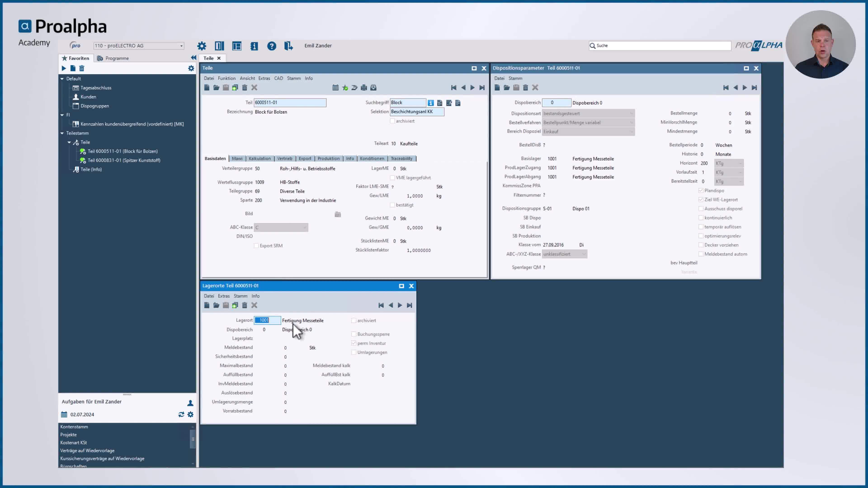Open the company dropdown 110 - proELECTRO AG
This screenshot has width=868, height=488.
139,45
